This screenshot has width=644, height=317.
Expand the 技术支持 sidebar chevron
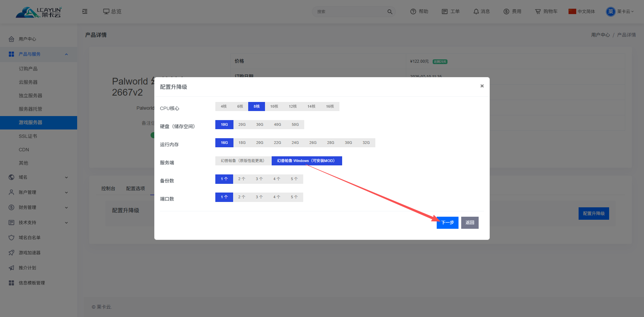pyautogui.click(x=66, y=223)
